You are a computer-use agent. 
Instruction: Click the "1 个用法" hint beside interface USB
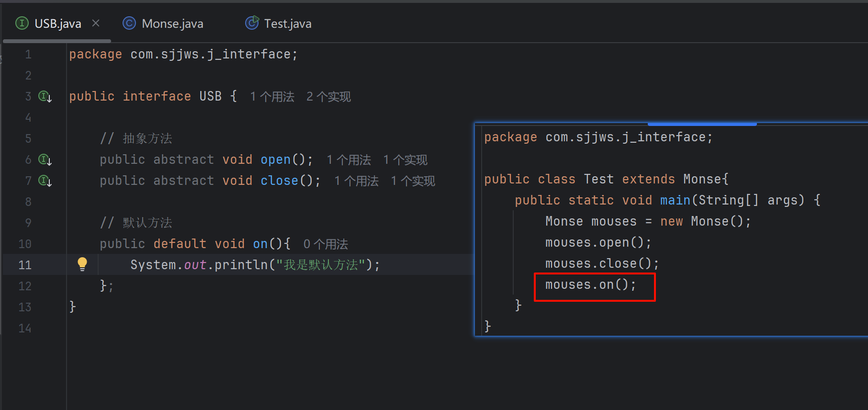(x=272, y=97)
